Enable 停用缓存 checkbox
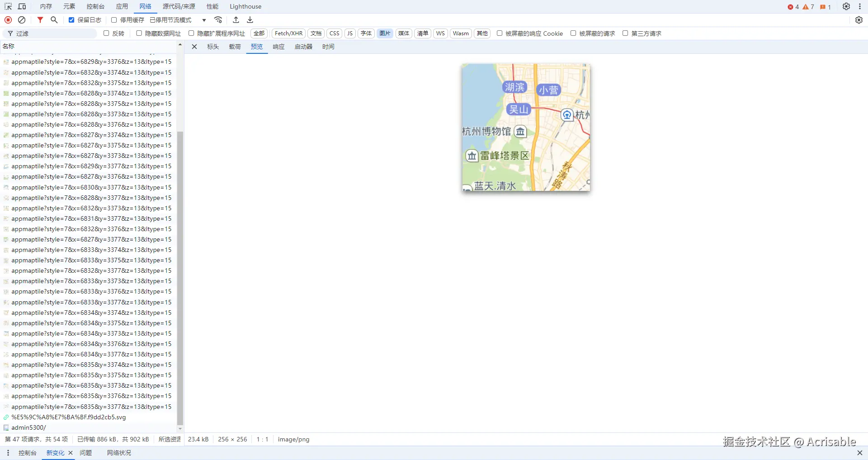Image resolution: width=868 pixels, height=460 pixels. (114, 20)
